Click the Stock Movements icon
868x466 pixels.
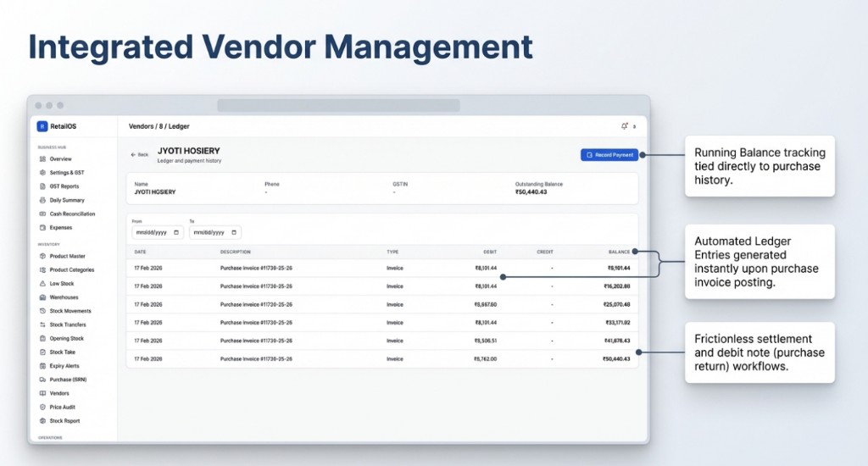click(x=42, y=311)
